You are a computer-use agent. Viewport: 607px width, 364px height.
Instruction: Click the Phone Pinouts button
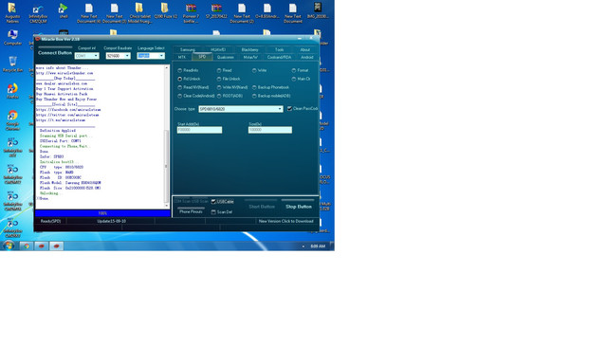click(191, 211)
